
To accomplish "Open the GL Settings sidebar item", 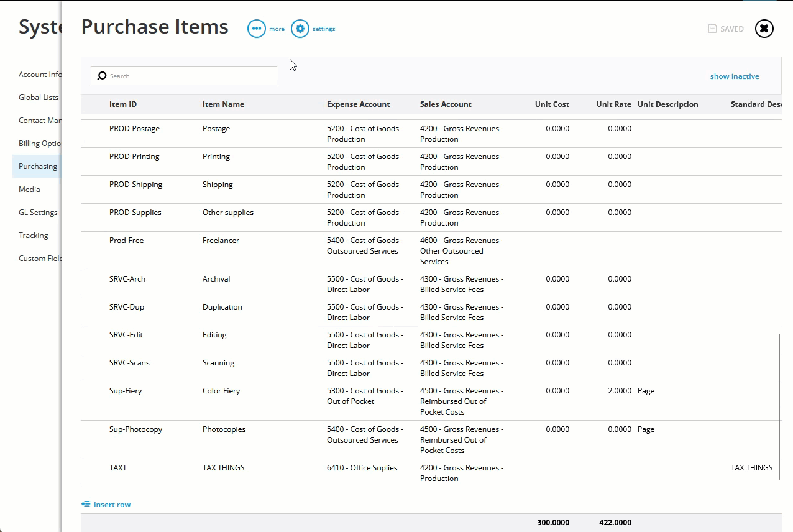I will tap(38, 213).
